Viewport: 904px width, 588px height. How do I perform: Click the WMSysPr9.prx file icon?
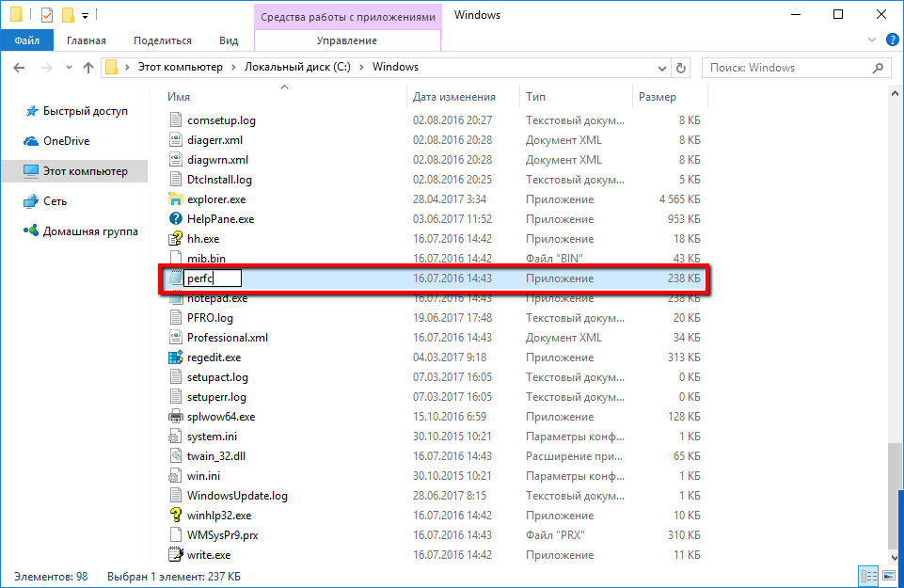(176, 535)
